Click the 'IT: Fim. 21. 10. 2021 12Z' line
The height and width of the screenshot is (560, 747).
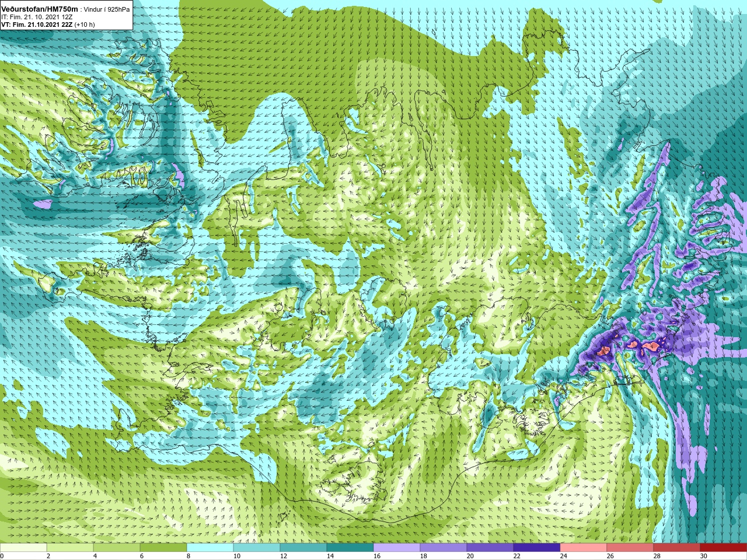pos(37,17)
